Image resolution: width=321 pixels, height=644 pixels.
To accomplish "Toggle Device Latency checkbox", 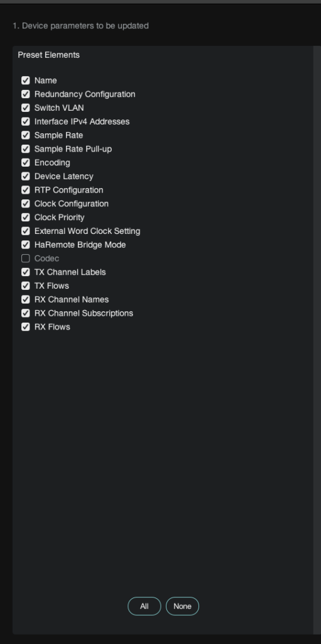I will click(x=26, y=176).
